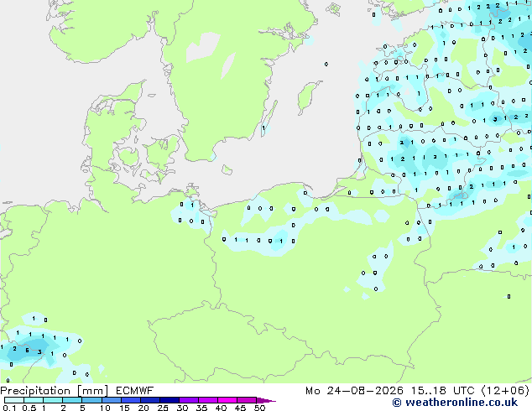Pick the 40–45 mm magenta legend swatch
This screenshot has width=532, height=411.
coord(227,400)
